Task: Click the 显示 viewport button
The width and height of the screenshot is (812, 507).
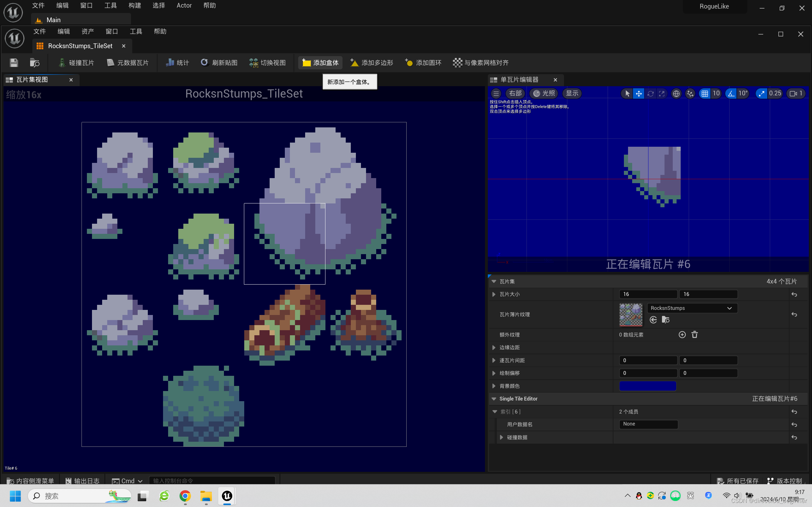Action: point(572,93)
